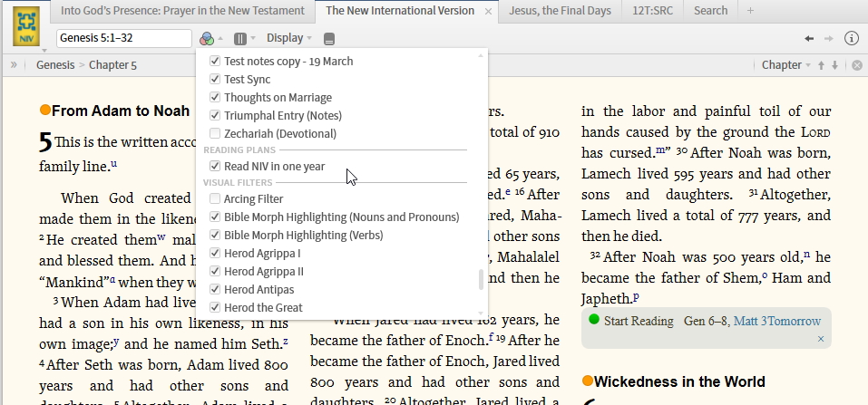Viewport: 868px width, 405px height.
Task: Click the filter list scrollbar thumb
Action: point(481,279)
